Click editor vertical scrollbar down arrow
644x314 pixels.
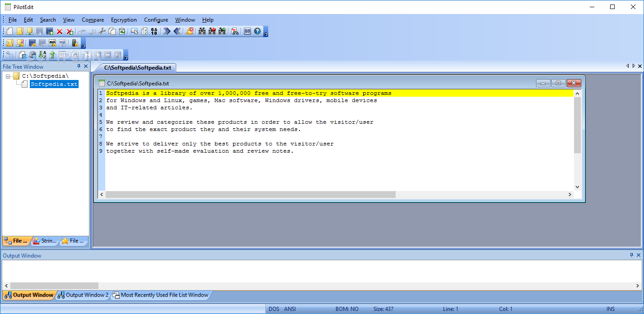click(x=577, y=187)
